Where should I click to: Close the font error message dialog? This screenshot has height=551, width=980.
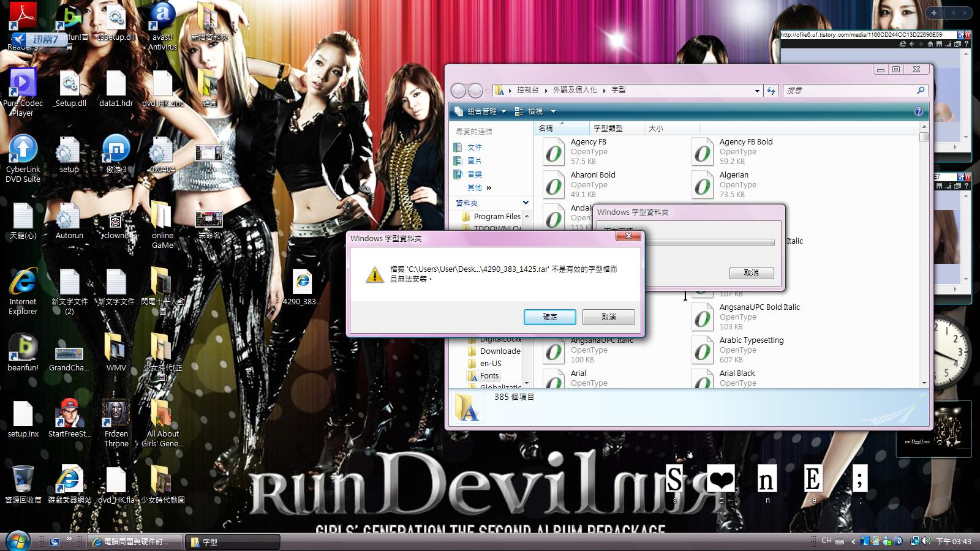click(x=628, y=236)
